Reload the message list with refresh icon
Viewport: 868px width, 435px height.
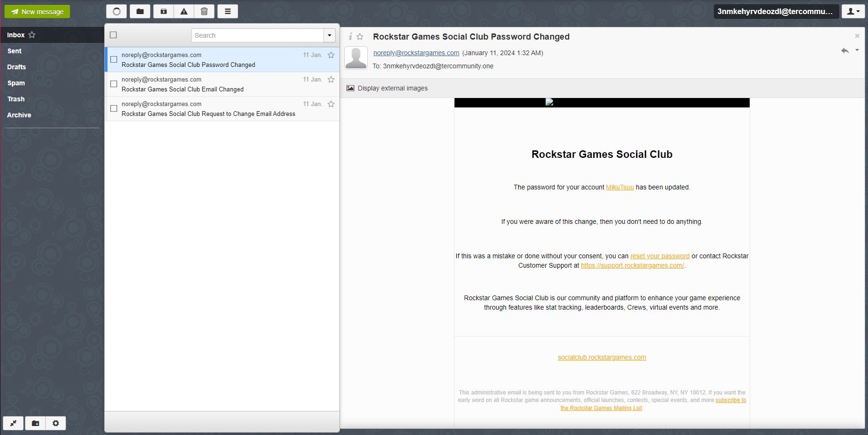(116, 11)
